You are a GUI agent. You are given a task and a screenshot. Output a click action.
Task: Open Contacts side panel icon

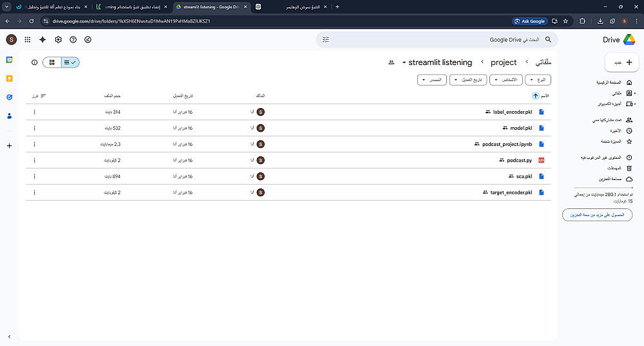(10, 116)
